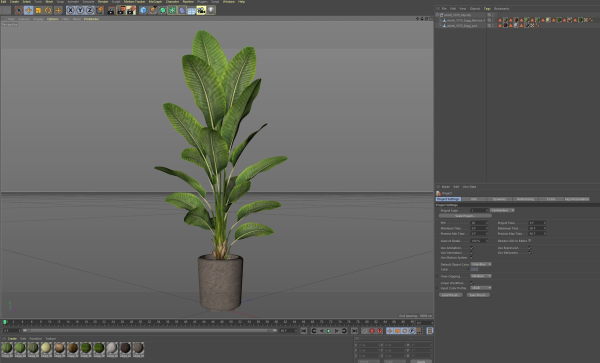Open the View Clipping dropdown
600x363 pixels.
tap(481, 276)
